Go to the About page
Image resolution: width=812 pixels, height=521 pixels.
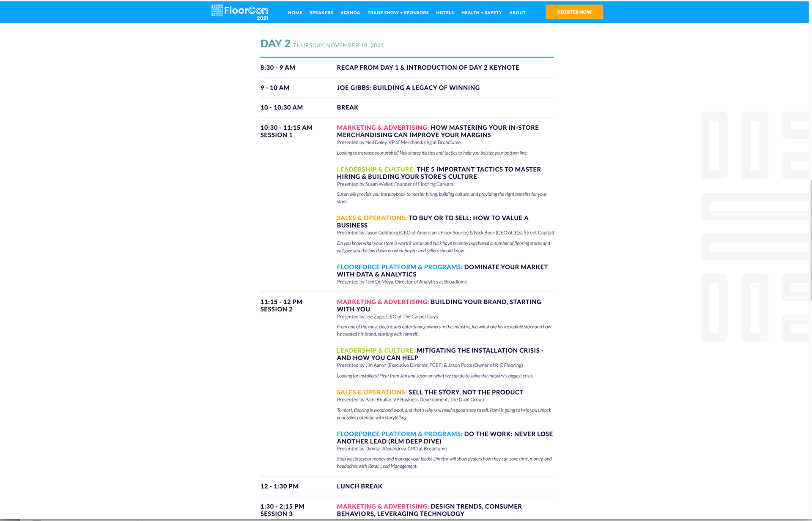tap(517, 13)
